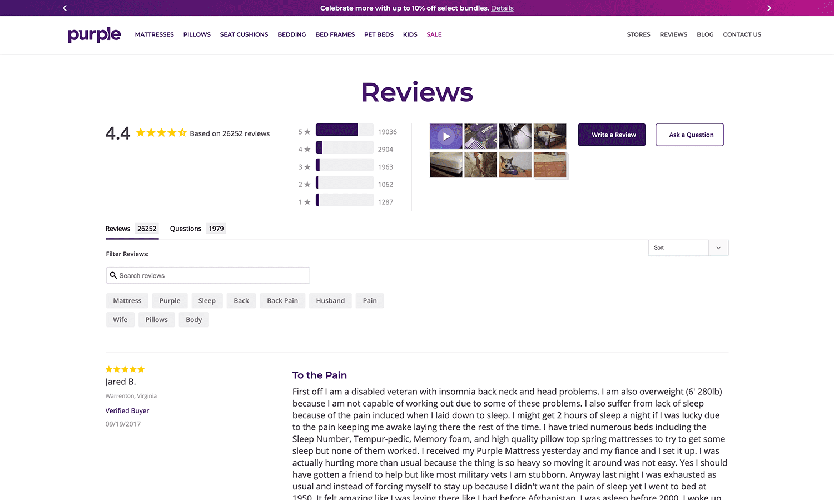Open the Pillows menu
The height and width of the screenshot is (500, 834).
[197, 35]
